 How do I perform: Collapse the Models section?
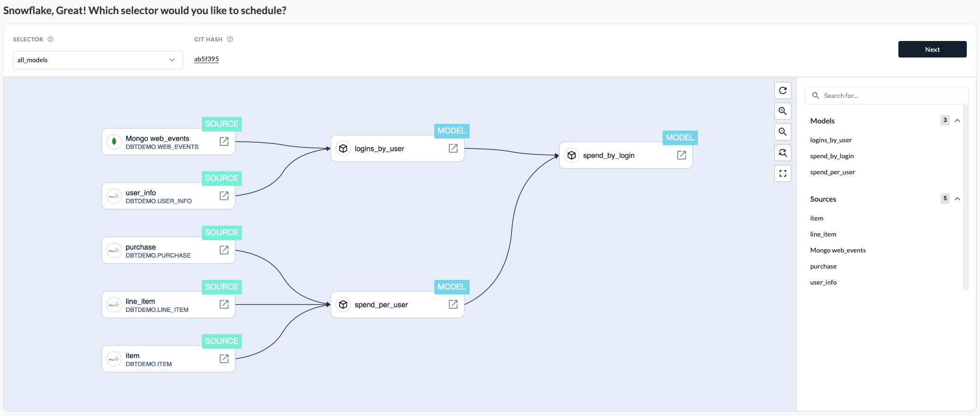point(957,121)
